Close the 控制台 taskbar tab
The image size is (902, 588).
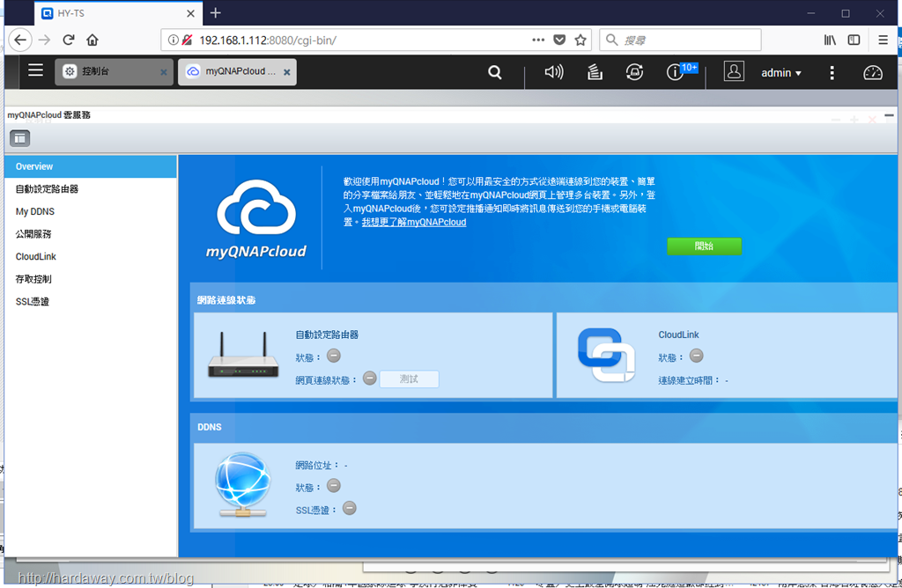[163, 72]
